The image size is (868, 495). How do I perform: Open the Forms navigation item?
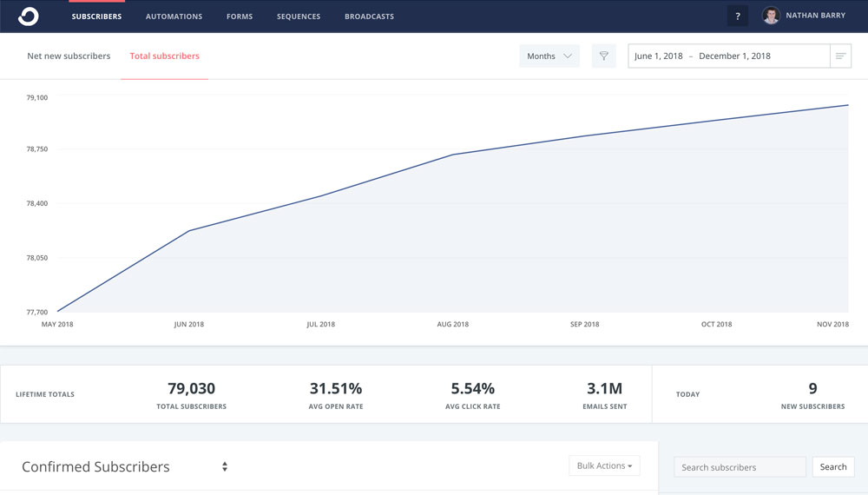click(x=240, y=16)
